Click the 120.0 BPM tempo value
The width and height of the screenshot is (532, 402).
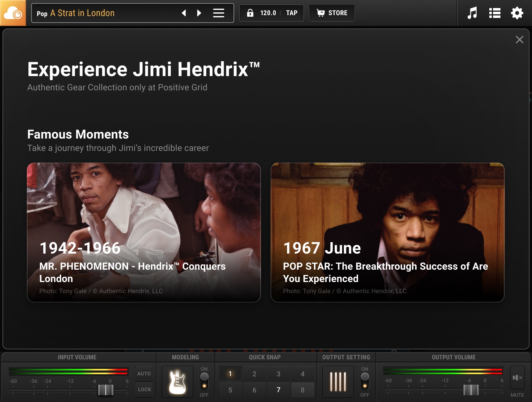(268, 13)
